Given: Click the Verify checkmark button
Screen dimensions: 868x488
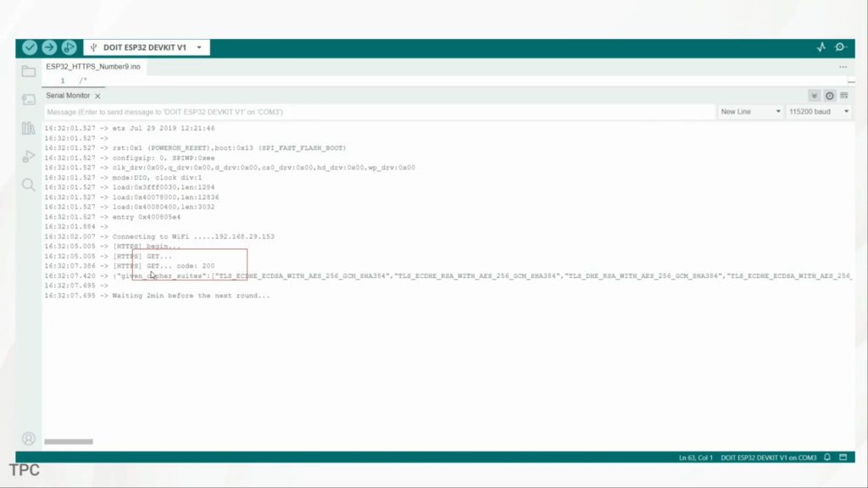Looking at the screenshot, I should [30, 47].
